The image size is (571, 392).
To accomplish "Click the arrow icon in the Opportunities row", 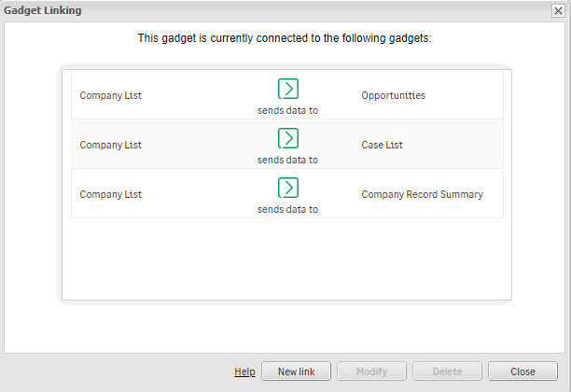I will click(x=288, y=89).
